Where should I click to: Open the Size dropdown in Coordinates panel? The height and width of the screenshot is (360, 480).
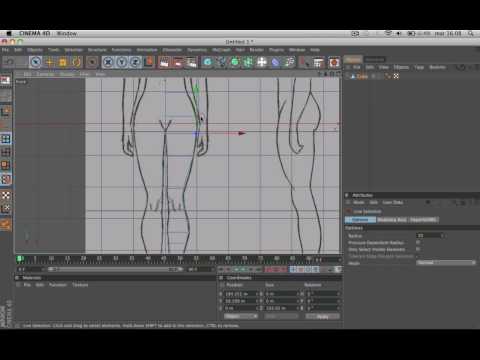281,316
